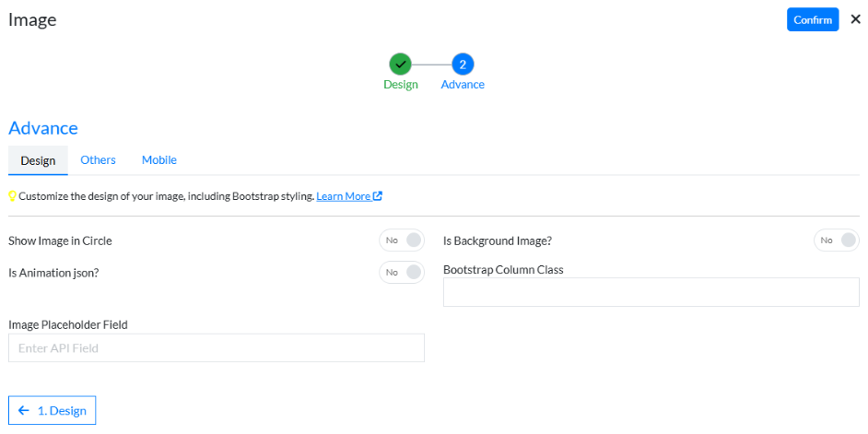
Task: Click the Enter API Field input box
Action: click(x=216, y=348)
